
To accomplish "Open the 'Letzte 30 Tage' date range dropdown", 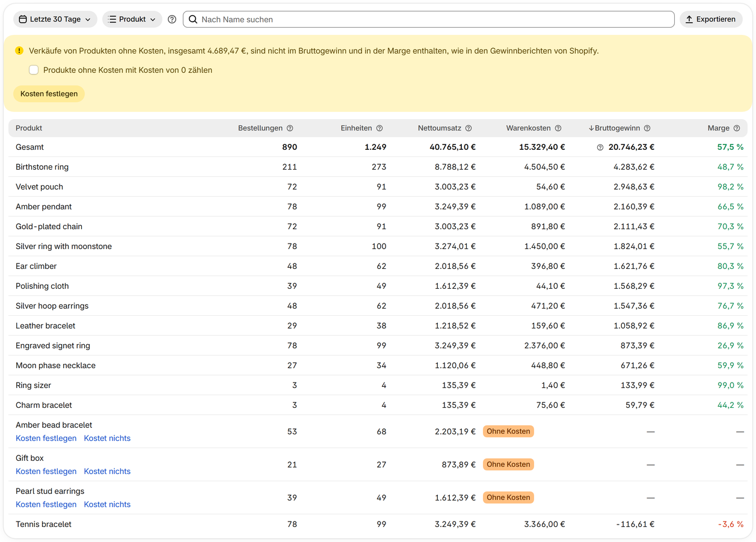I will tap(55, 19).
